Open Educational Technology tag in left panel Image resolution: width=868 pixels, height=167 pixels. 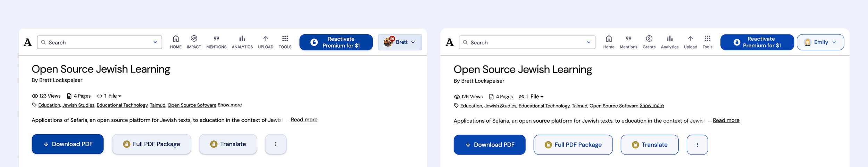pyautogui.click(x=122, y=105)
